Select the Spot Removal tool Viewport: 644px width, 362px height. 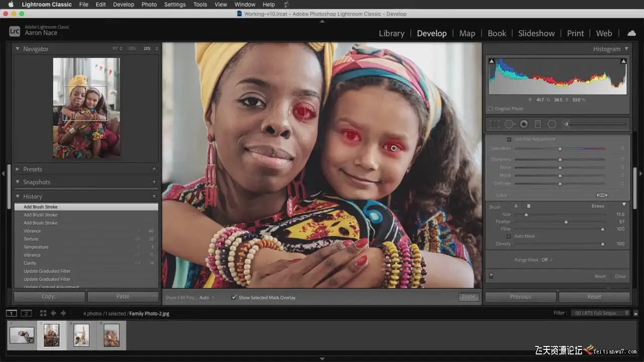[x=510, y=124]
